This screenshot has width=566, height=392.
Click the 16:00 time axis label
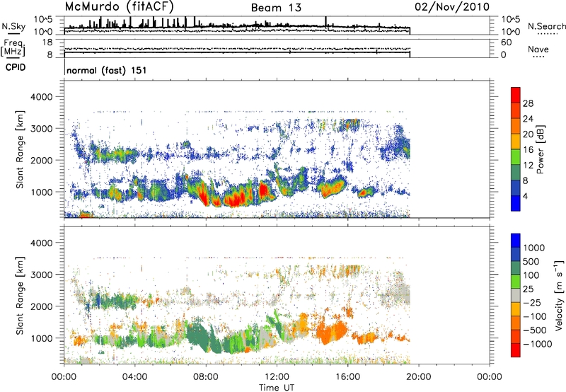pyautogui.click(x=347, y=377)
